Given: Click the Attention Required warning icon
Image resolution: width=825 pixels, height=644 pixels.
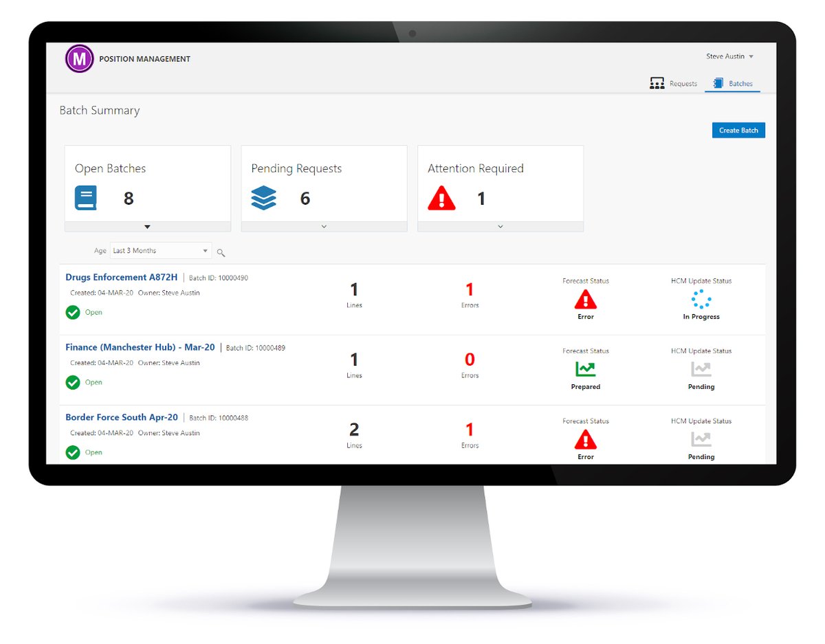Looking at the screenshot, I should pyautogui.click(x=441, y=199).
